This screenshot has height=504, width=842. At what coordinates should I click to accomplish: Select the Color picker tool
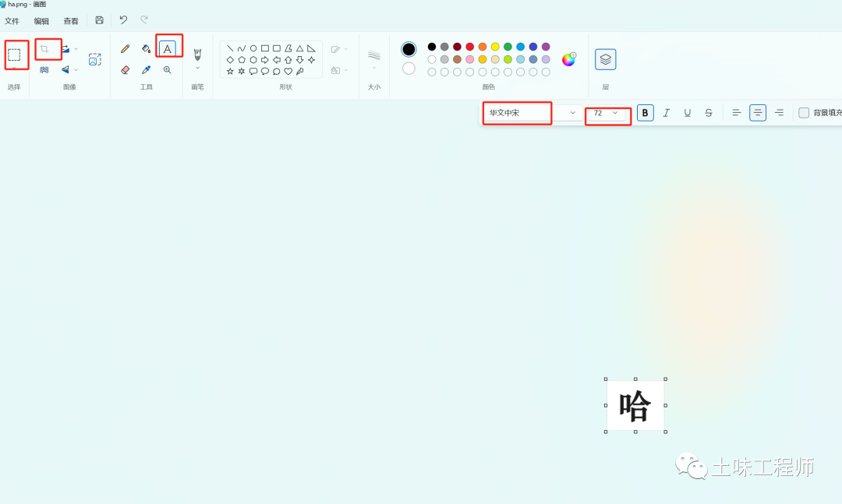[147, 69]
